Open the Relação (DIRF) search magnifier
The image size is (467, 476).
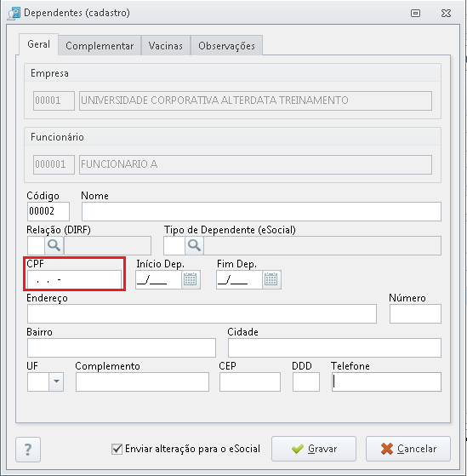point(54,245)
